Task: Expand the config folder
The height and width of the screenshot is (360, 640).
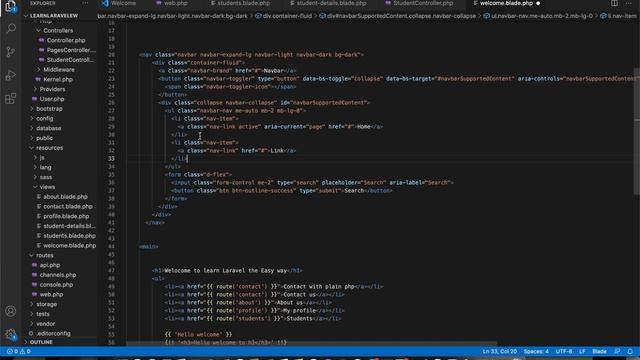Action: [44, 119]
